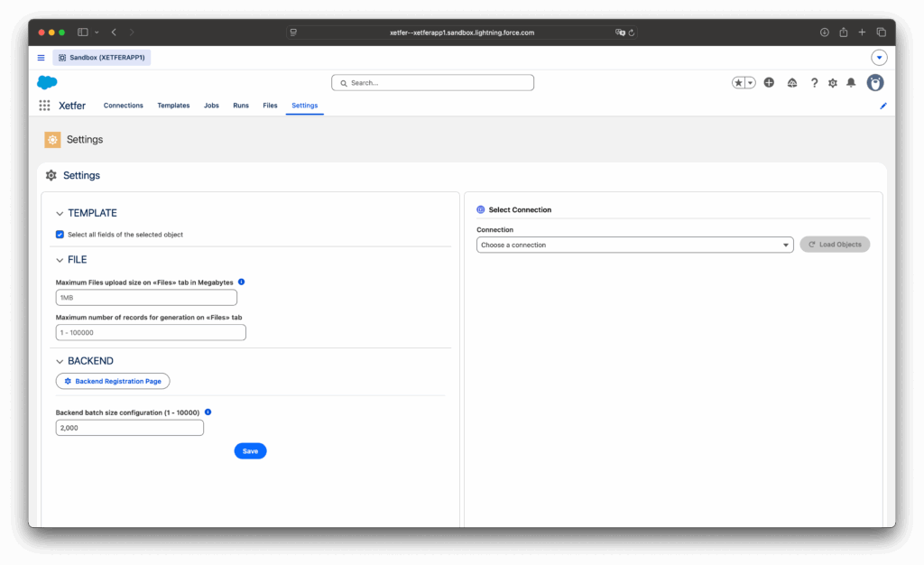
Task: Collapse the TEMPLATE section
Action: (x=60, y=213)
